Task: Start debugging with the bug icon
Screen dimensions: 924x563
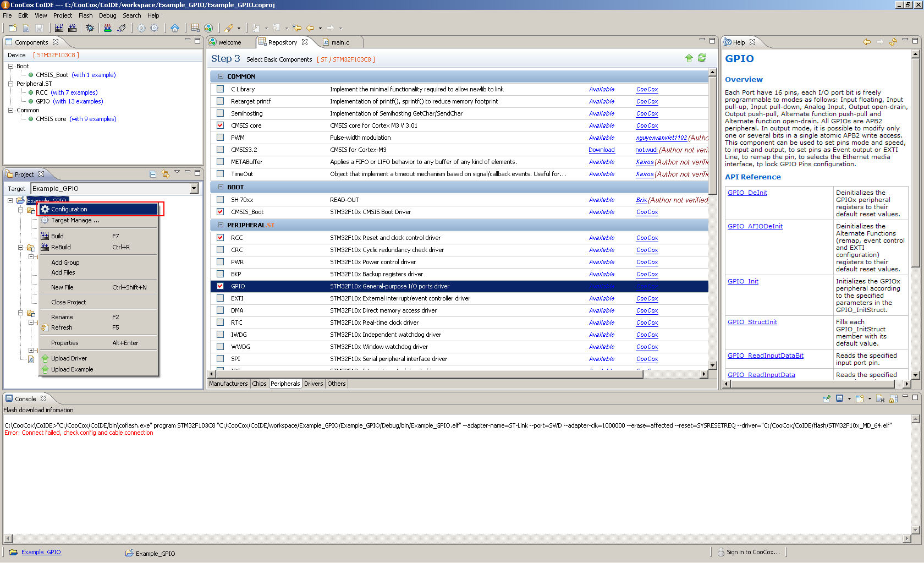Action: tap(90, 28)
